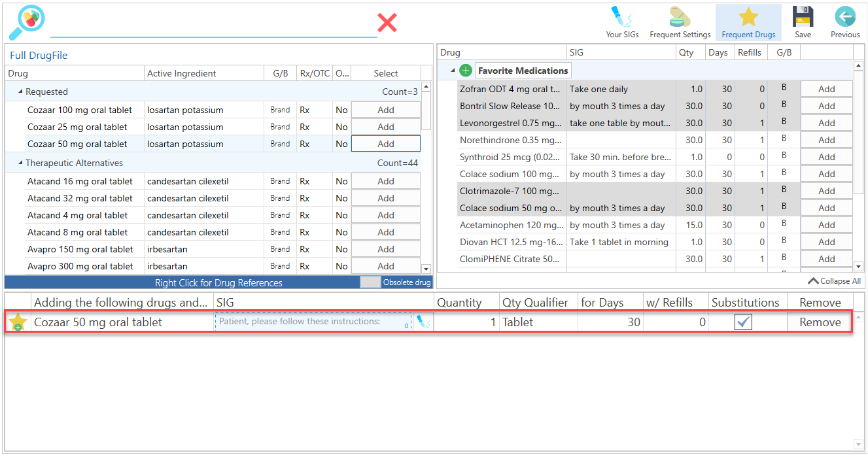Screen dimensions: 868x455
Task: Add Avapro 150 mg oral tablet
Action: point(386,249)
